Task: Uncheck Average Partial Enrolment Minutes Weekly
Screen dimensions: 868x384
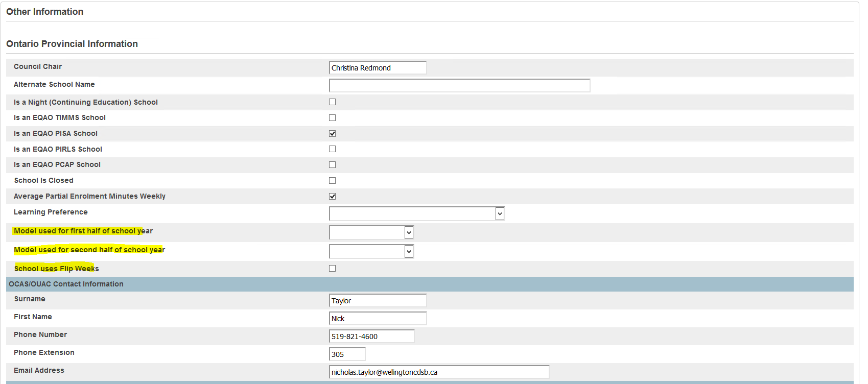Action: tap(332, 197)
